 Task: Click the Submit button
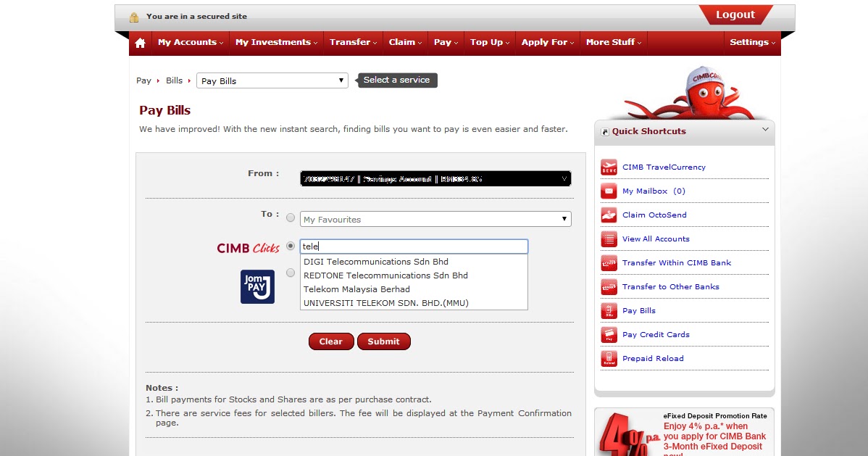(x=383, y=342)
